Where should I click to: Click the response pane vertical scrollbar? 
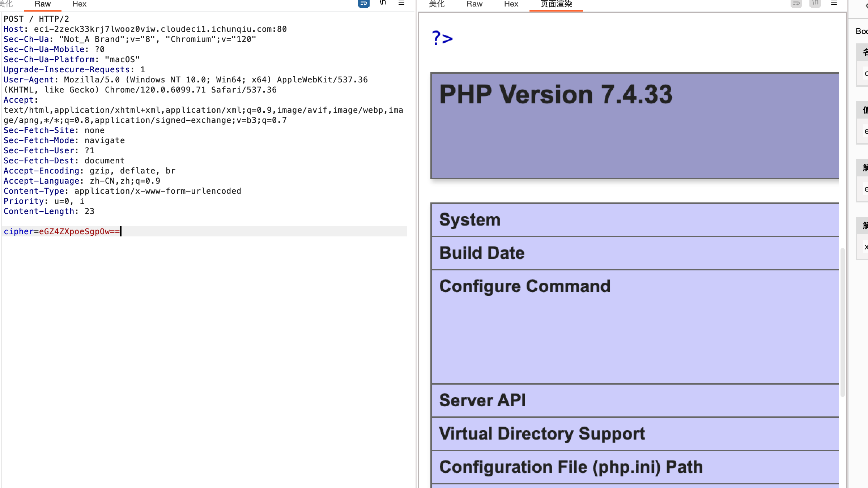[842, 322]
